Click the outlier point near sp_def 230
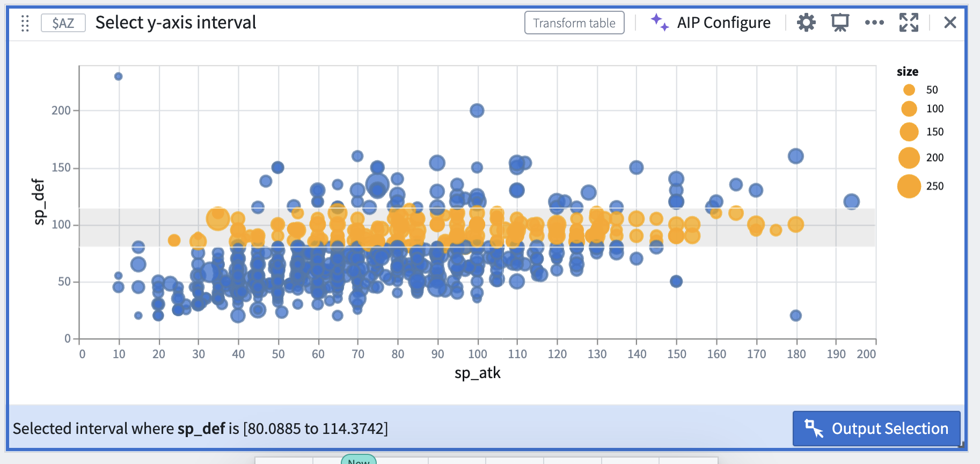The image size is (980, 464). click(x=119, y=76)
